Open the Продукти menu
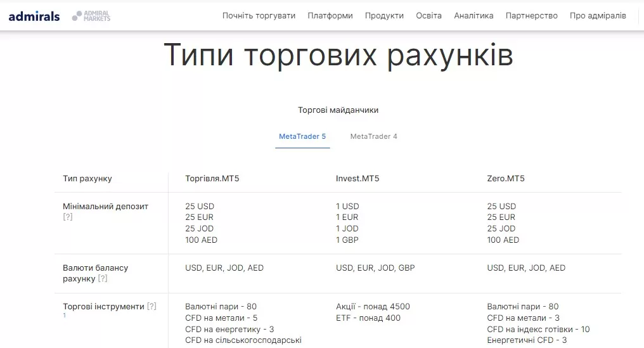The width and height of the screenshot is (644, 348). tap(384, 16)
